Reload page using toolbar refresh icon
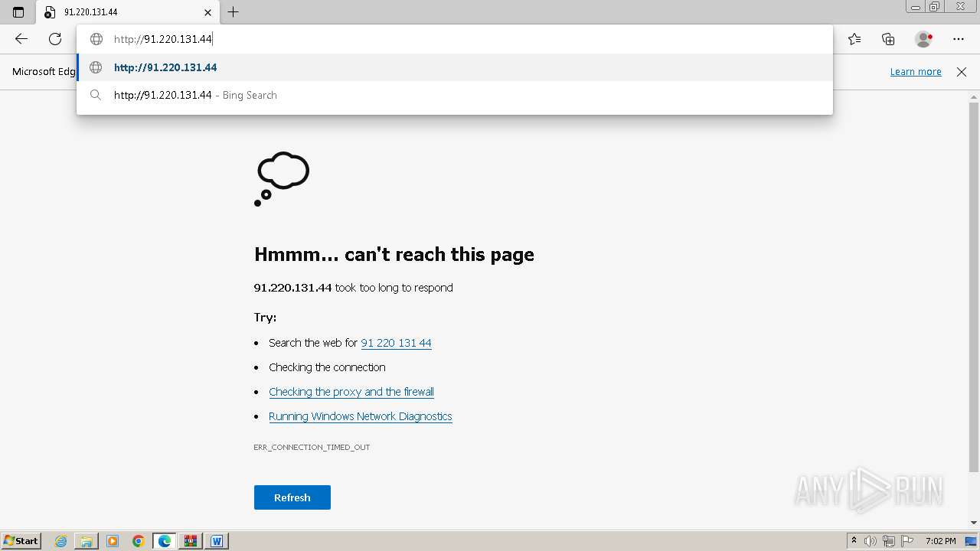Viewport: 980px width, 551px height. pos(55,39)
